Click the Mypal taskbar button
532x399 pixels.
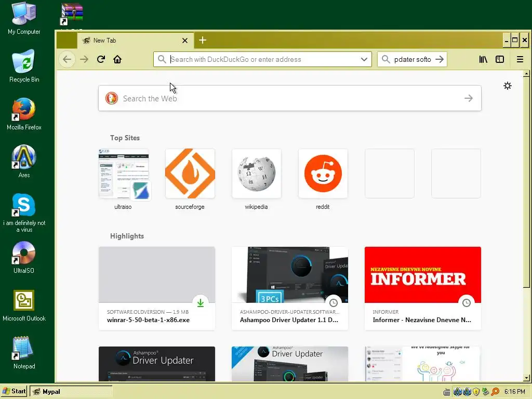(71, 392)
